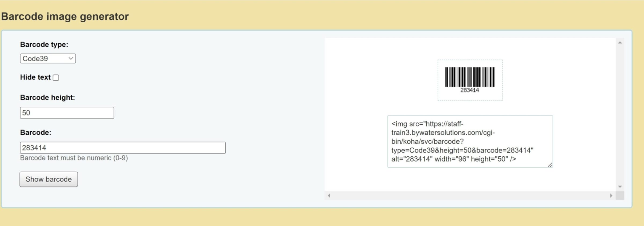This screenshot has width=644, height=226.
Task: Click the Hide text label
Action: coord(35,77)
